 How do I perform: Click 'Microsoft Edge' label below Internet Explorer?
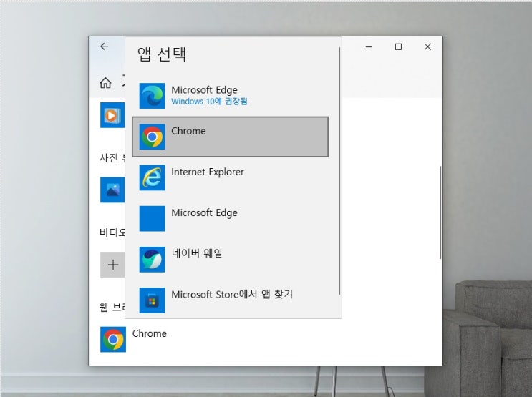[x=204, y=213]
